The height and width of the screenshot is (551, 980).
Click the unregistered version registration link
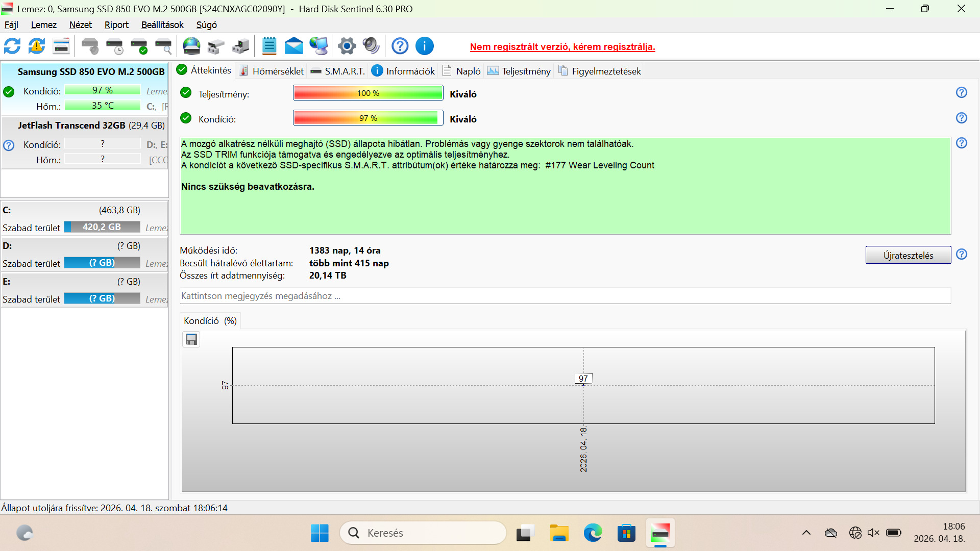pyautogui.click(x=562, y=47)
